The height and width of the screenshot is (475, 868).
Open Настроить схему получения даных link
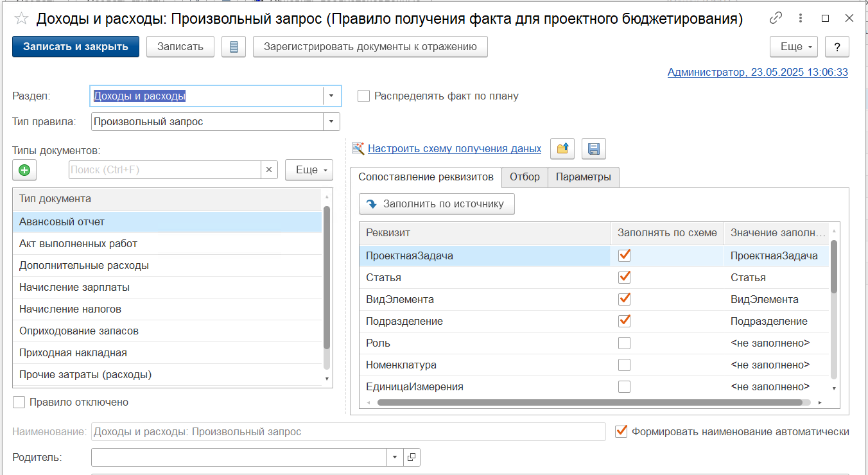point(455,149)
